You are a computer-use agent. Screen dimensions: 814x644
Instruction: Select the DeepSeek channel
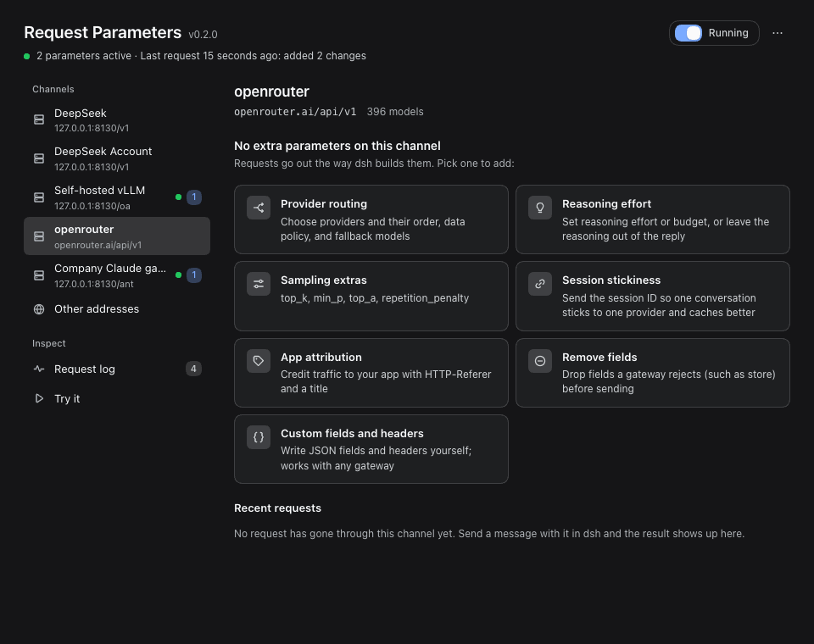[x=117, y=119]
